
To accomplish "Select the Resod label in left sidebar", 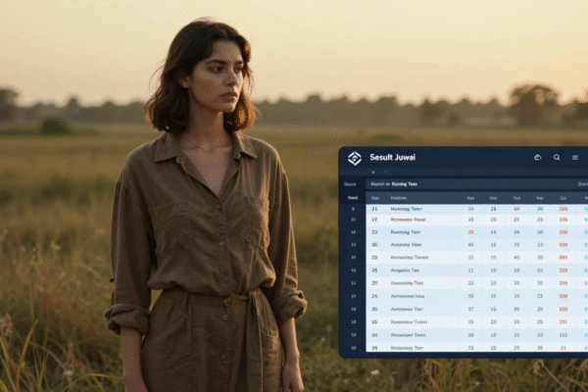I will (x=350, y=183).
